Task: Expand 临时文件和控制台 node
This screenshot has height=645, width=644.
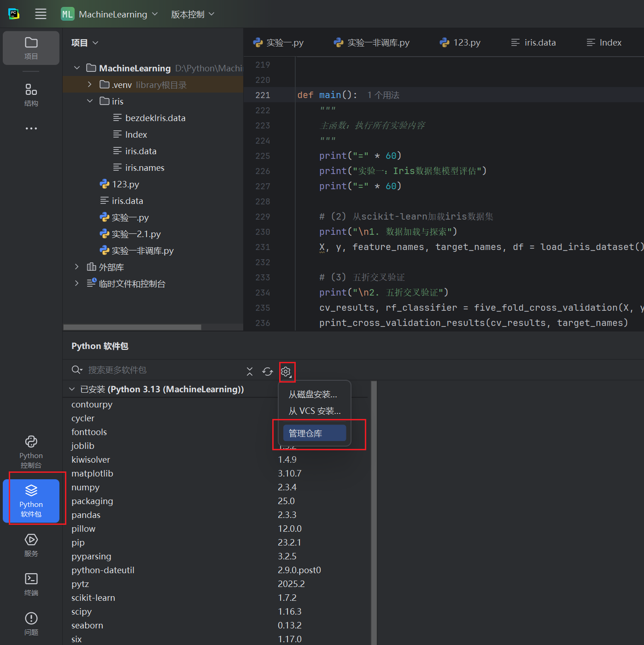Action: click(77, 284)
